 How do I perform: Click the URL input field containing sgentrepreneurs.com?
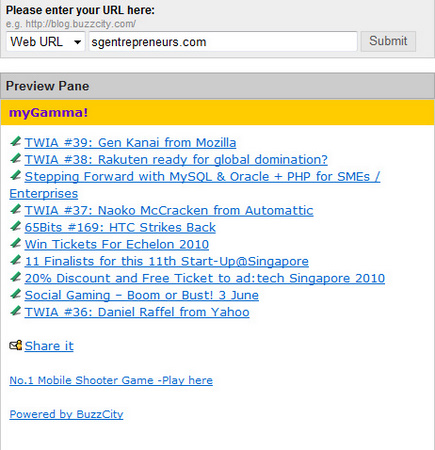(x=223, y=42)
